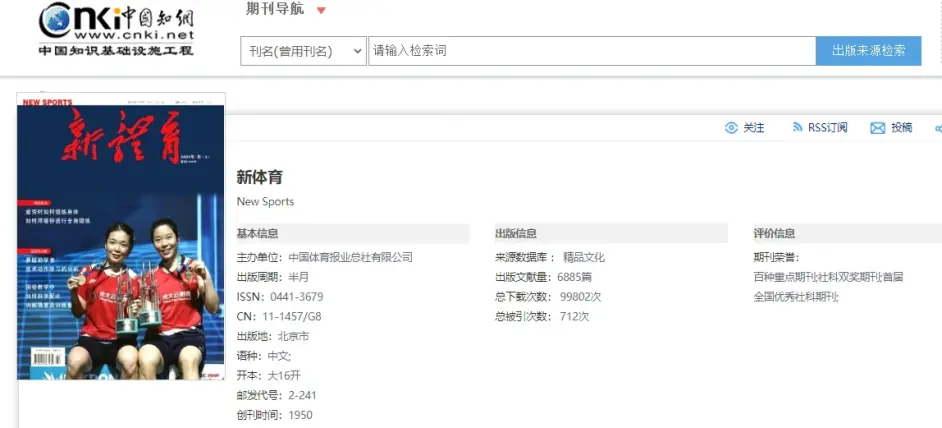The width and height of the screenshot is (942, 428).
Task: Open the 刊名(曾用刊名) search field dropdown
Action: 303,51
